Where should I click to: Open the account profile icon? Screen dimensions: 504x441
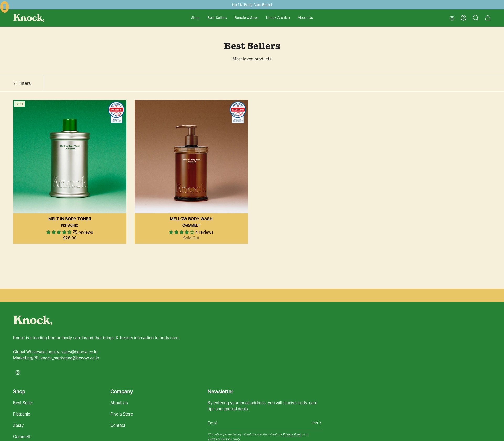(x=464, y=18)
